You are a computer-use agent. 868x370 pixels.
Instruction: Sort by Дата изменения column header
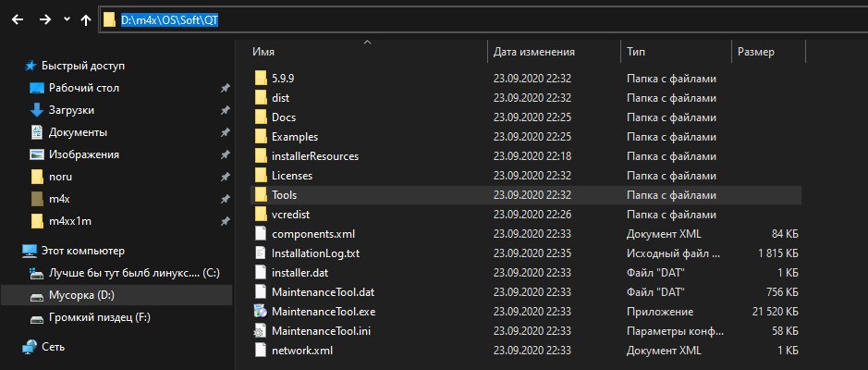(x=533, y=52)
